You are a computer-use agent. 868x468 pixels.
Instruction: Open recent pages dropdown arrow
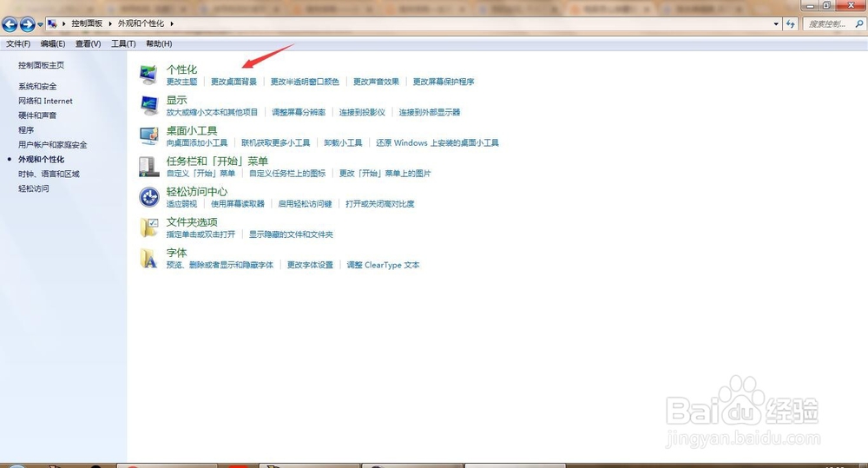(41, 24)
